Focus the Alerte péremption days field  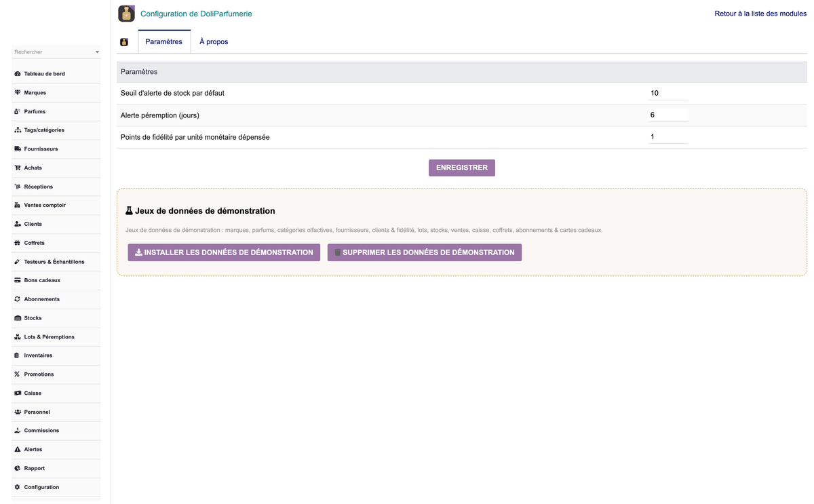click(x=668, y=115)
